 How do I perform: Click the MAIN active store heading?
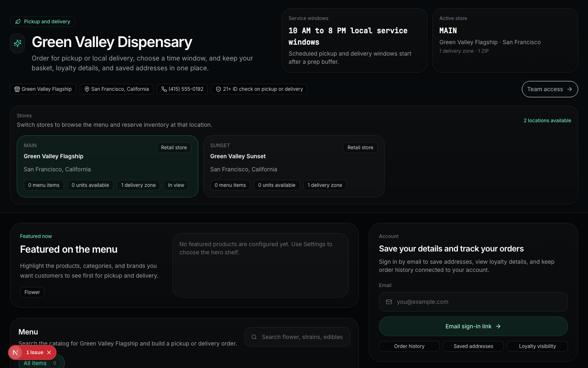pos(448,31)
